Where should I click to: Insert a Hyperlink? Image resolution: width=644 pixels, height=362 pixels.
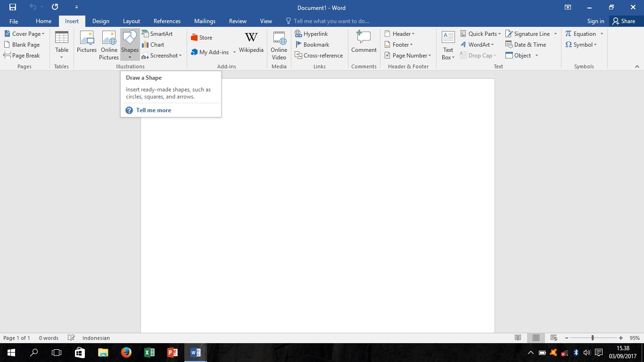(x=311, y=34)
